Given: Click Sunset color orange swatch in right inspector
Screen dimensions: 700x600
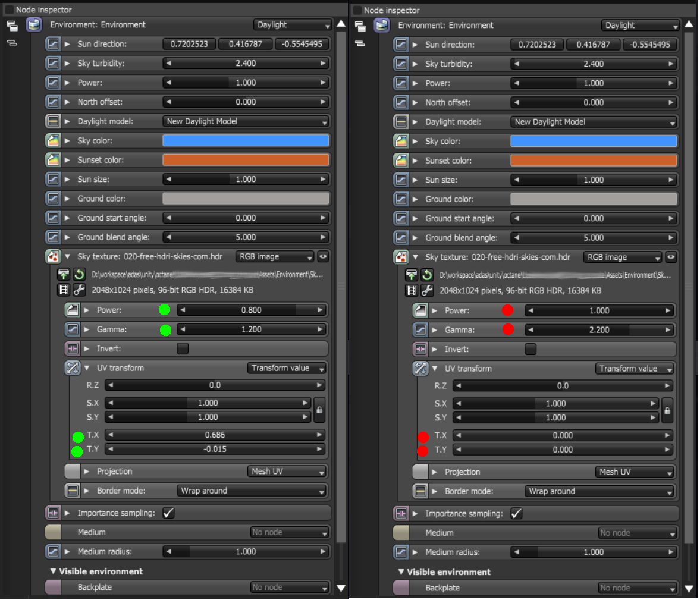Looking at the screenshot, I should click(x=594, y=161).
